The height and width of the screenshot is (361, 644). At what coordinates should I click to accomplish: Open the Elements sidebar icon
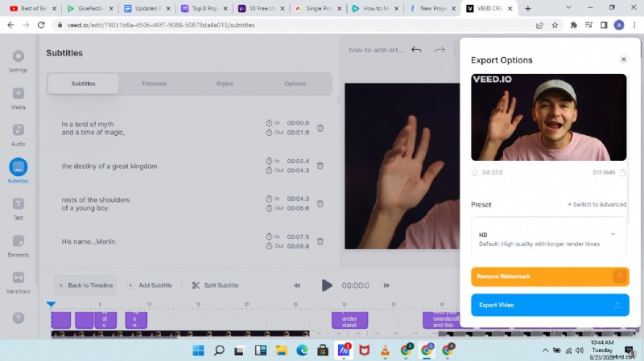[x=18, y=241]
